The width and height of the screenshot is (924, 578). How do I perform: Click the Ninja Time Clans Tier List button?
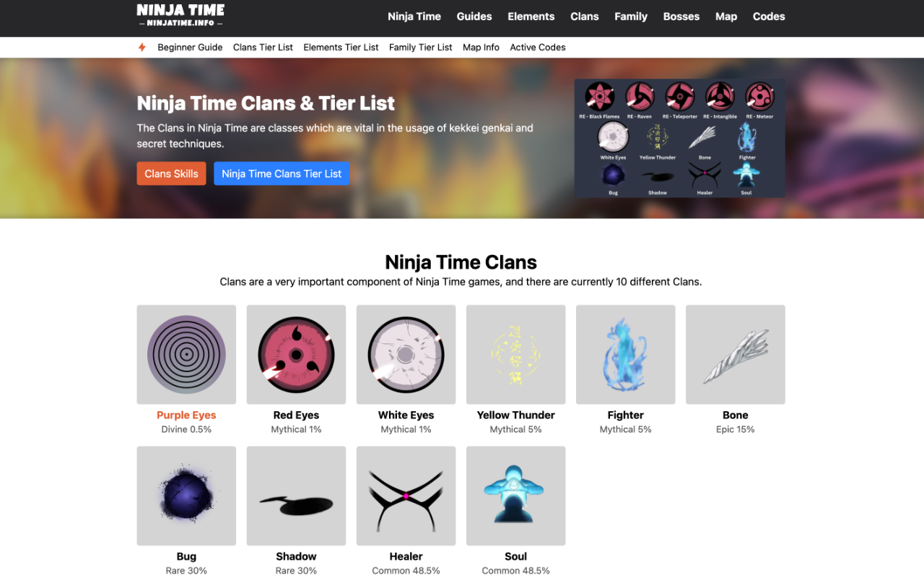[282, 173]
